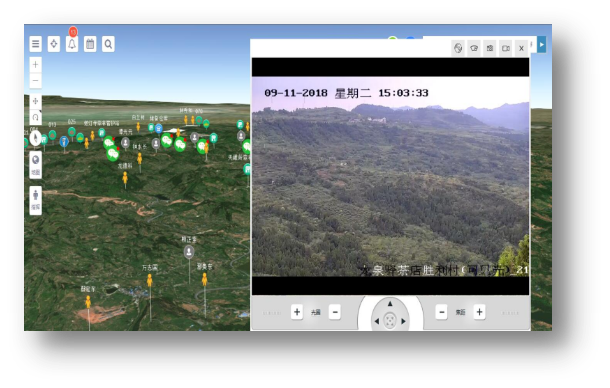610x388 pixels.
Task: Start recording with the video camera icon
Action: [506, 48]
